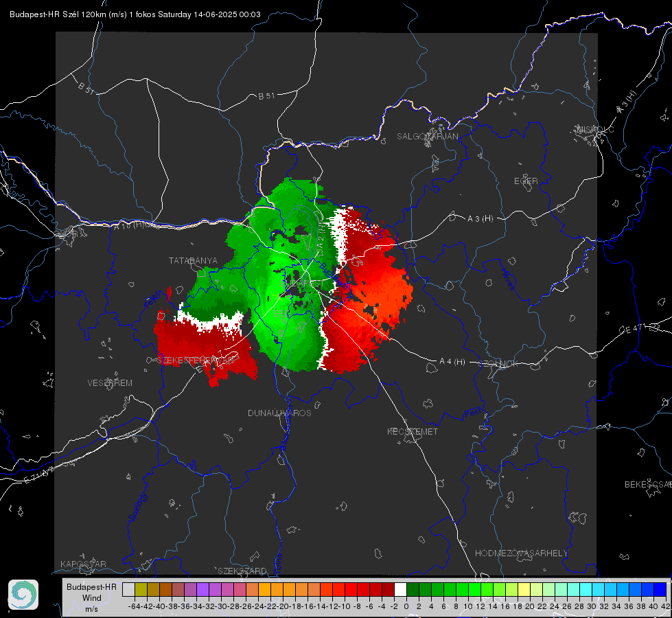This screenshot has width=672, height=618.
Task: Click the blue Pest county label
Action: click(472, 413)
